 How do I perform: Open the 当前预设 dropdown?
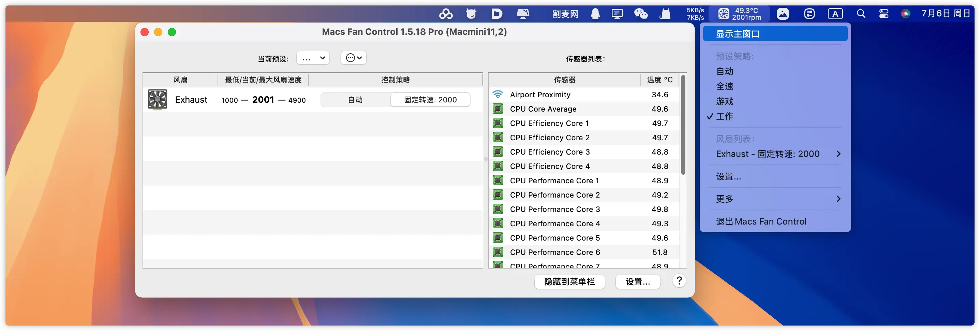(x=313, y=58)
